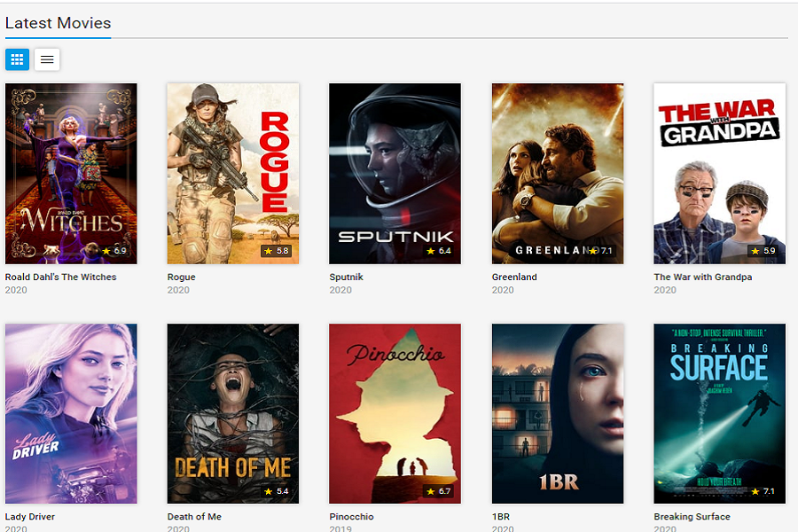Open the 1BR movie poster
798x532 pixels.
coord(558,413)
